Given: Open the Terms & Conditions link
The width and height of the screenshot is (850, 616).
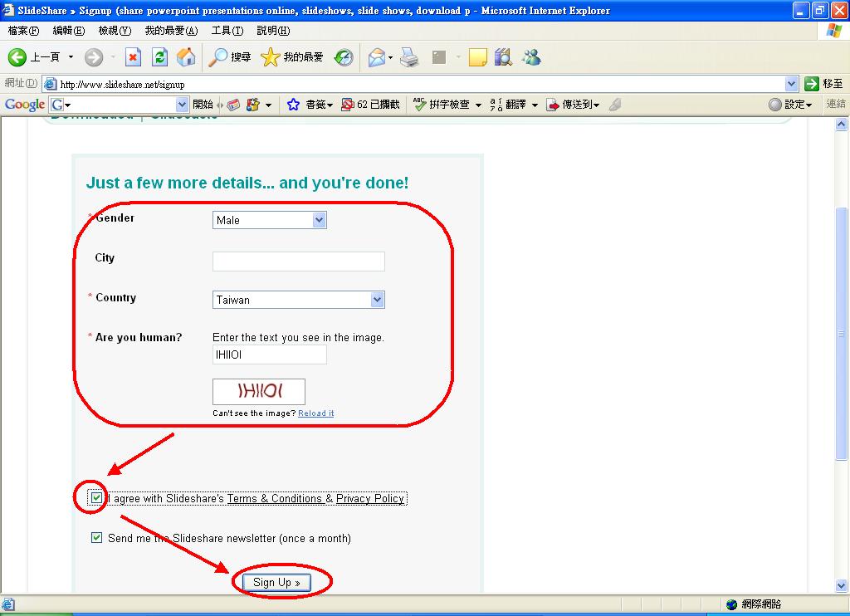Looking at the screenshot, I should (x=274, y=498).
